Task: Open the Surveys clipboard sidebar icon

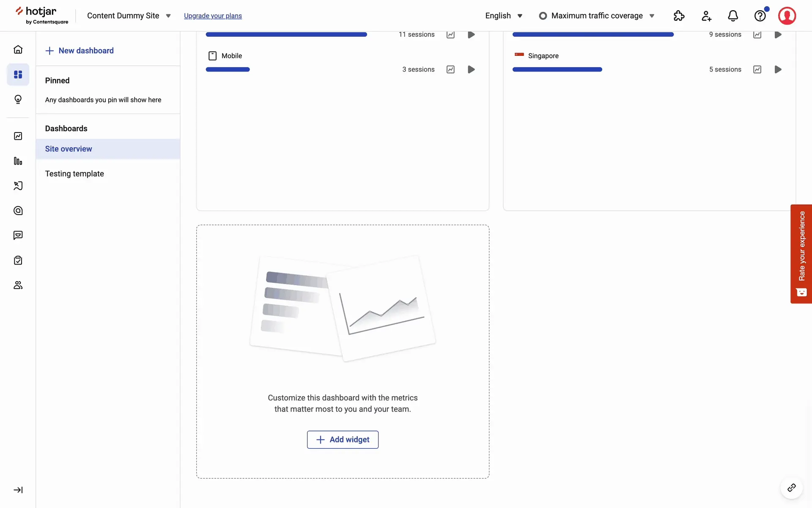Action: [x=18, y=260]
